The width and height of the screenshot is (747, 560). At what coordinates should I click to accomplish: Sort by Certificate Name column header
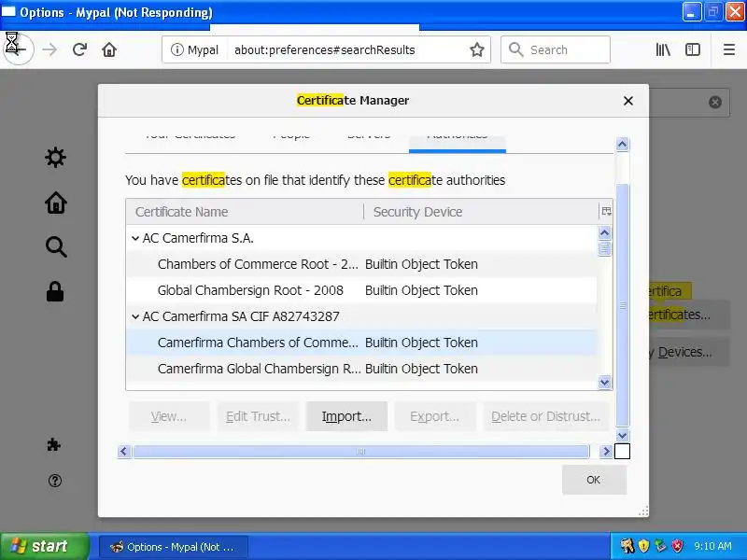click(x=245, y=212)
